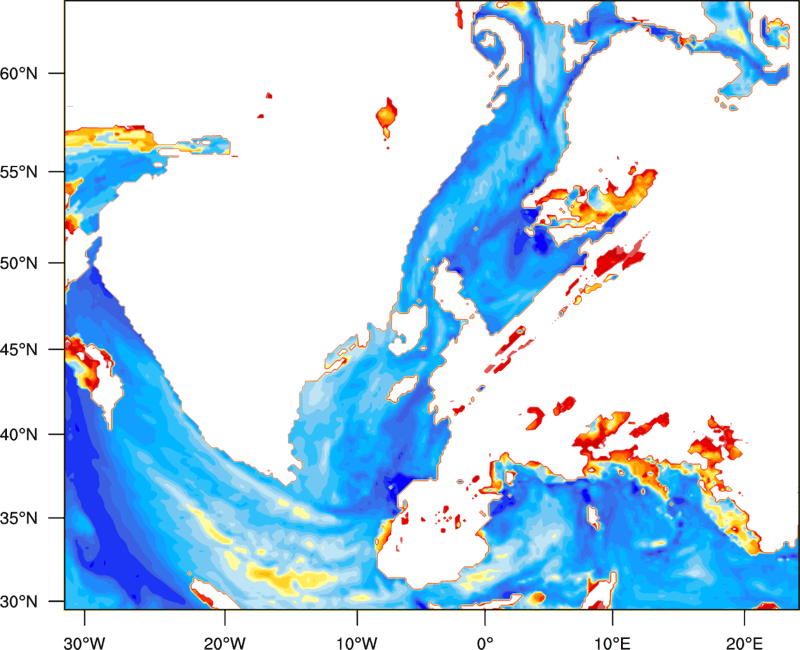Click the 35°N latitude label
The width and height of the screenshot is (800, 650).
[x=19, y=518]
